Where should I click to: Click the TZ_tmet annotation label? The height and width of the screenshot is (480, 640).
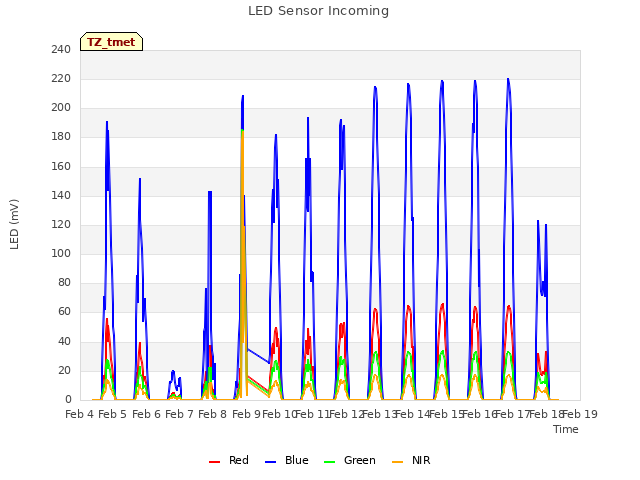pos(111,42)
